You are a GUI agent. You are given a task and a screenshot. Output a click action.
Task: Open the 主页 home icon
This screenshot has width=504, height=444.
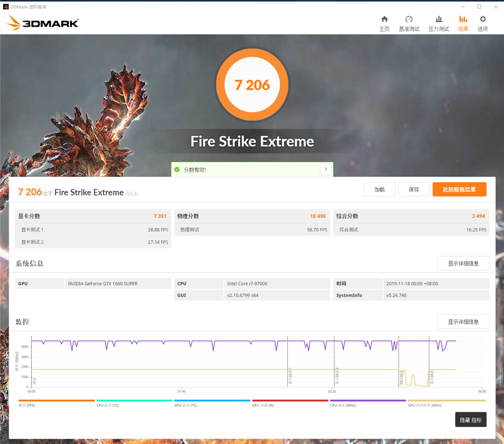point(385,19)
